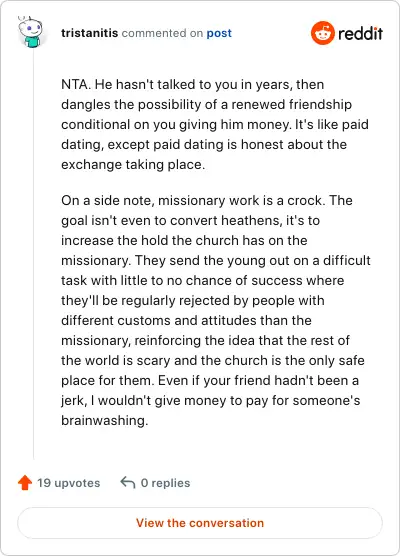Image resolution: width=400 pixels, height=556 pixels.
Task: Click the vertical comment thread line
Action: coord(34,255)
